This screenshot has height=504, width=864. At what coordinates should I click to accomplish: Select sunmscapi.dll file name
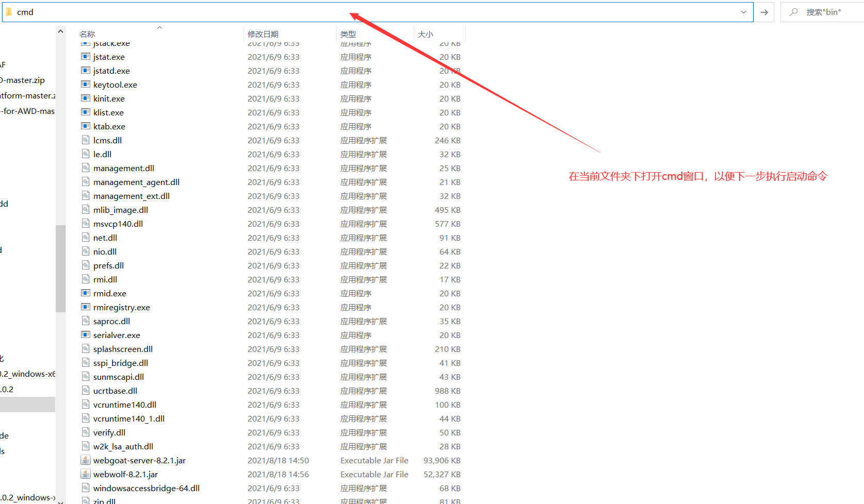[119, 377]
